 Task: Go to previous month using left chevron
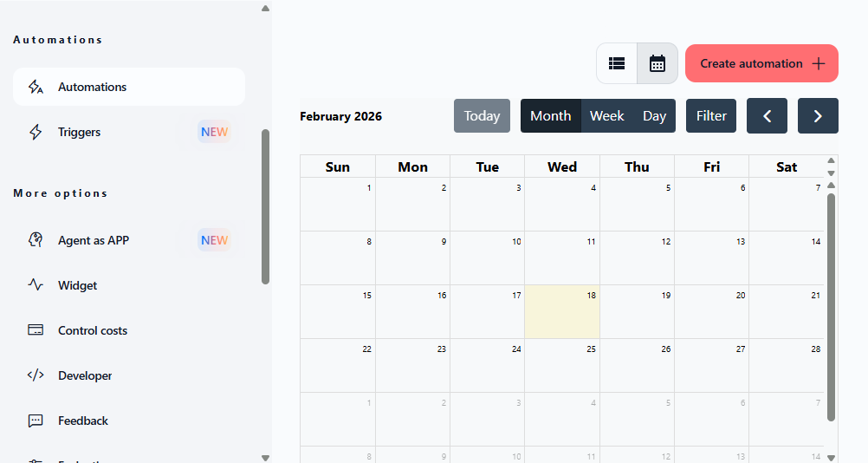pyautogui.click(x=767, y=116)
